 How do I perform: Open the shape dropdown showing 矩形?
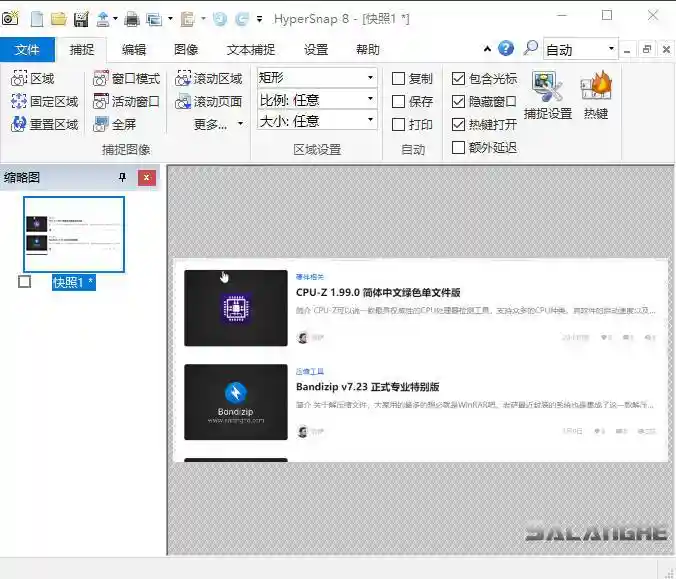point(317,78)
